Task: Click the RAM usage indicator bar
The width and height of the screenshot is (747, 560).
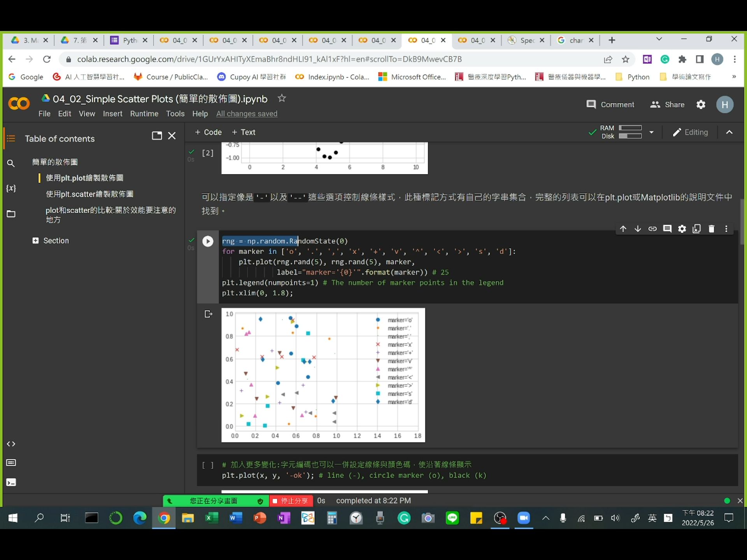Action: pyautogui.click(x=631, y=128)
